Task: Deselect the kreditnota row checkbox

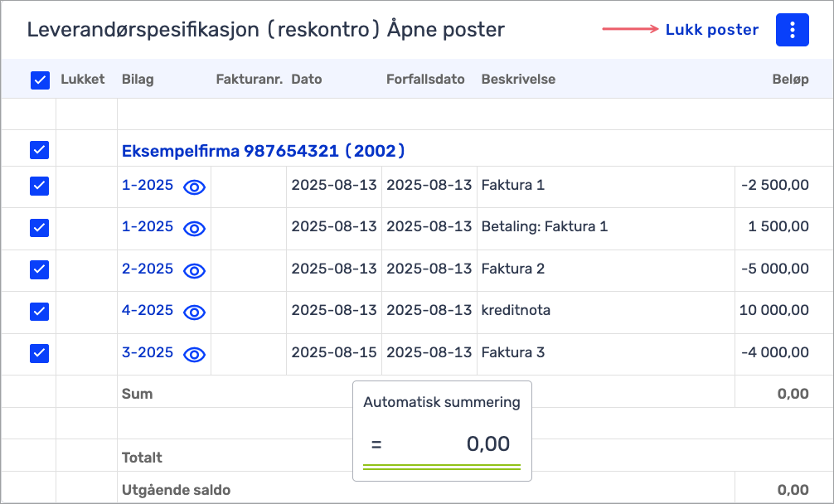Action: 40,311
